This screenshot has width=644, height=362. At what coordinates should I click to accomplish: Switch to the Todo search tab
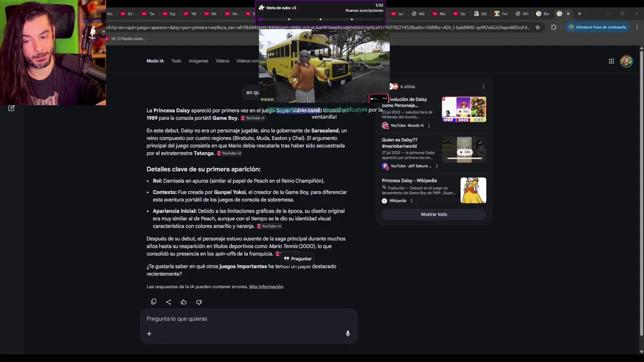[176, 61]
